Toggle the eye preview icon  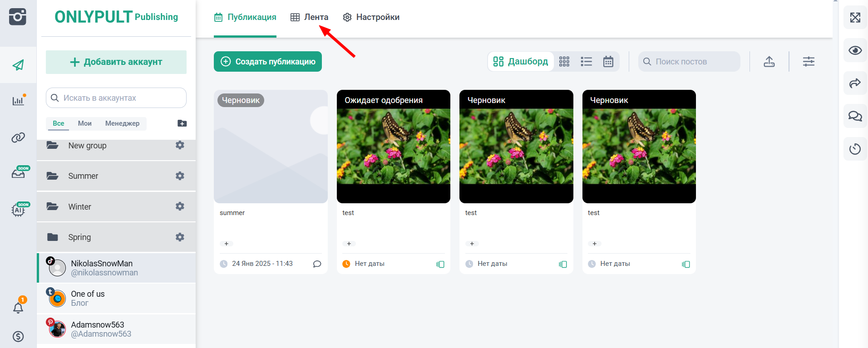pyautogui.click(x=855, y=50)
